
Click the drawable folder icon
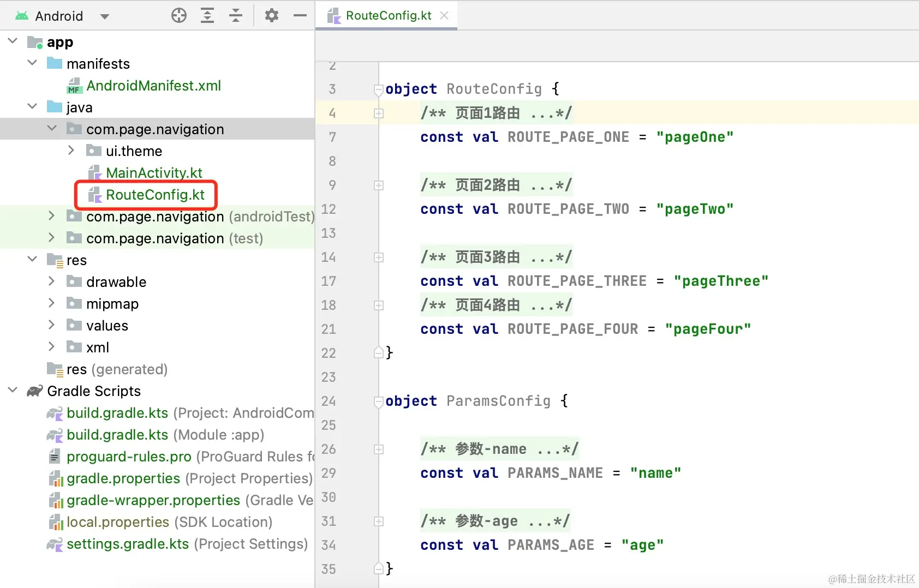click(74, 281)
